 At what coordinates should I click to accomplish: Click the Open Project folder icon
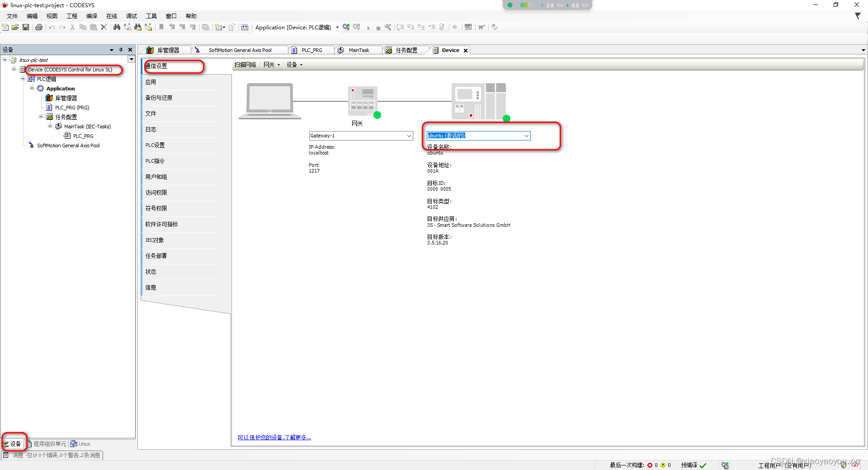15,27
